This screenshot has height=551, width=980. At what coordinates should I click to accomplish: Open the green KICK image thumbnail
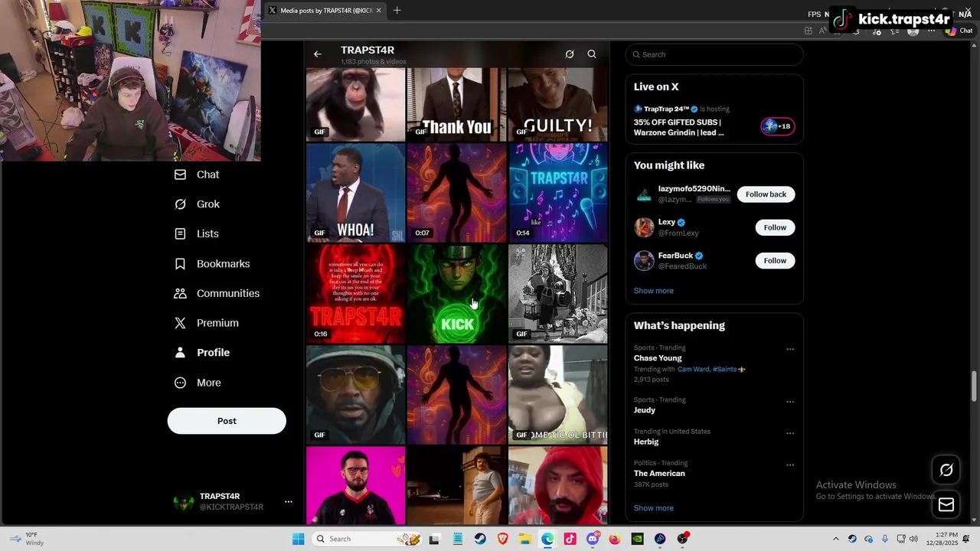(456, 294)
